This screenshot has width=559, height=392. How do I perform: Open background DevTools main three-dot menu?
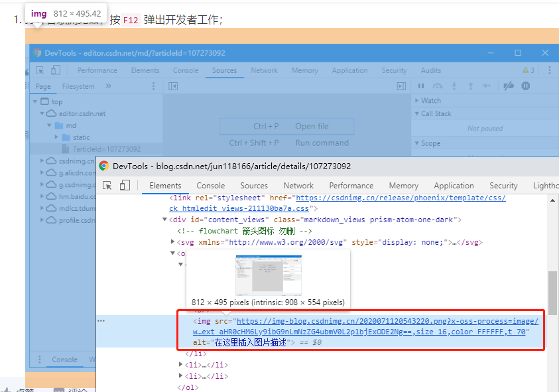click(549, 70)
